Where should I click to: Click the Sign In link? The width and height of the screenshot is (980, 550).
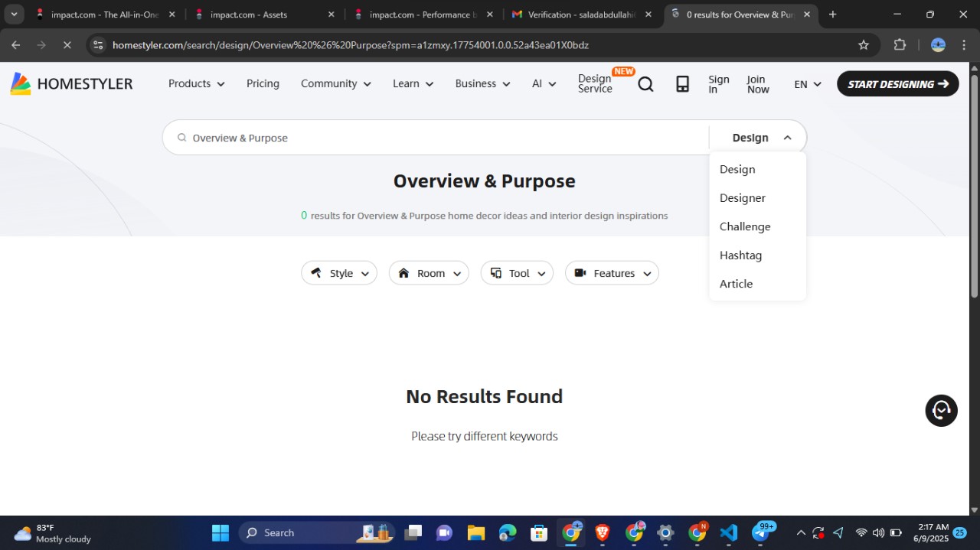click(x=719, y=84)
